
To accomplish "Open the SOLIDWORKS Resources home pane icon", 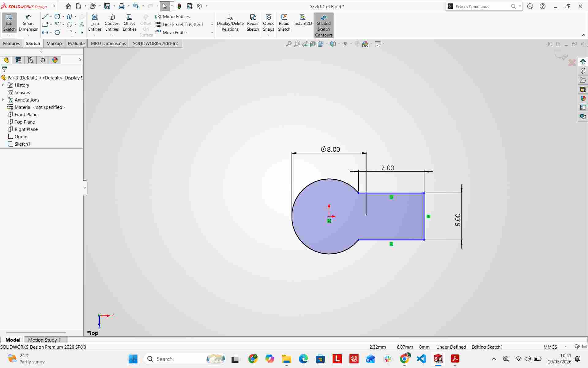I will coord(583,62).
